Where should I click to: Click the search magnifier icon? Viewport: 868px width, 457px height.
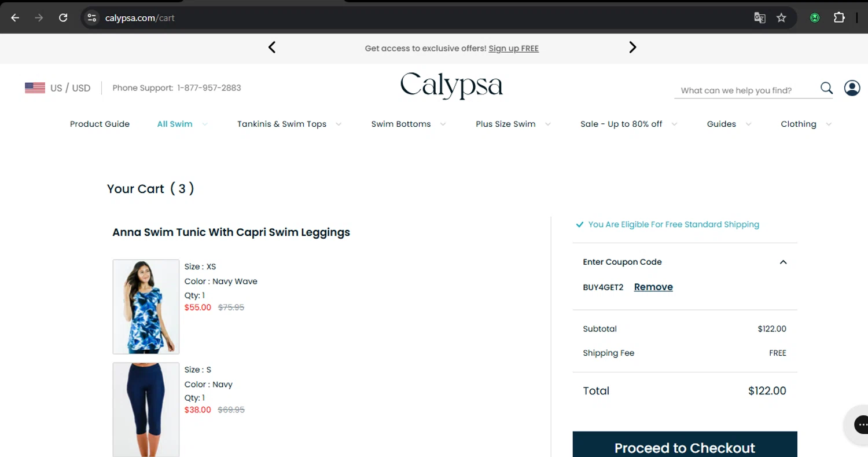coord(826,88)
